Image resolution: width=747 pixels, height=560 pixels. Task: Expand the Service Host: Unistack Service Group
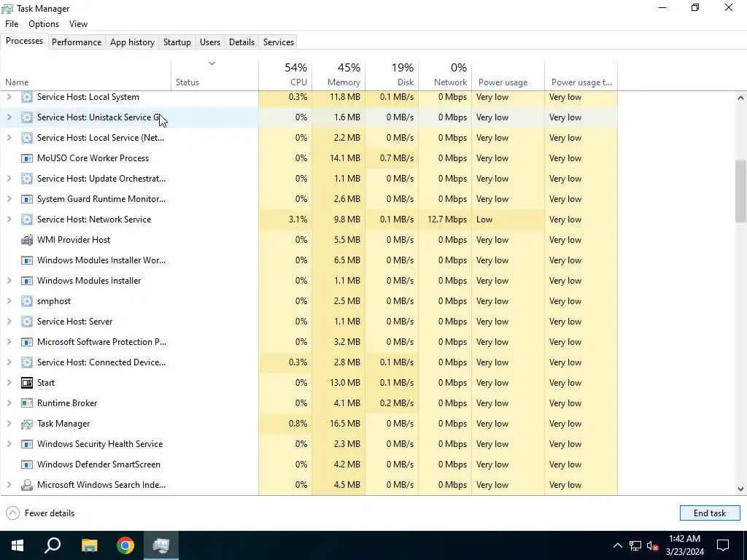point(9,117)
